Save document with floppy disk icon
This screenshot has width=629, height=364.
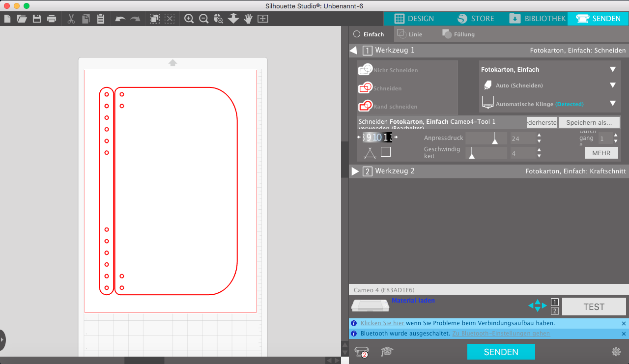pos(36,19)
